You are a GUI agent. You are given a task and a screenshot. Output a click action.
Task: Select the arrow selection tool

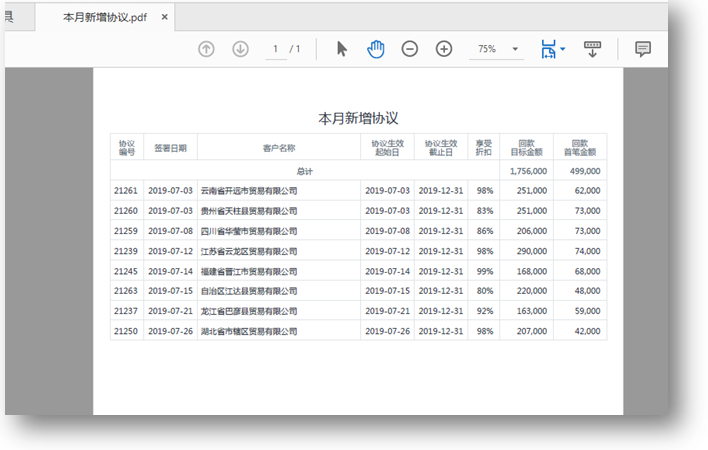click(342, 49)
